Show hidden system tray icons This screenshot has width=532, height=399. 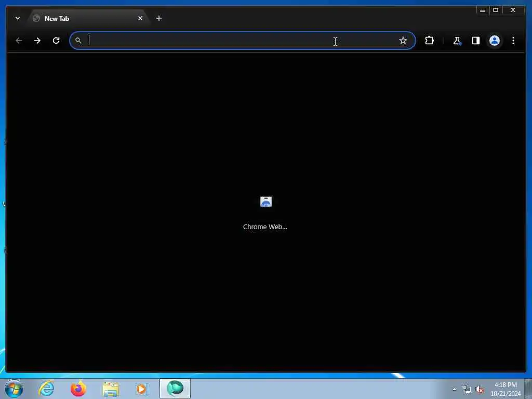(454, 390)
